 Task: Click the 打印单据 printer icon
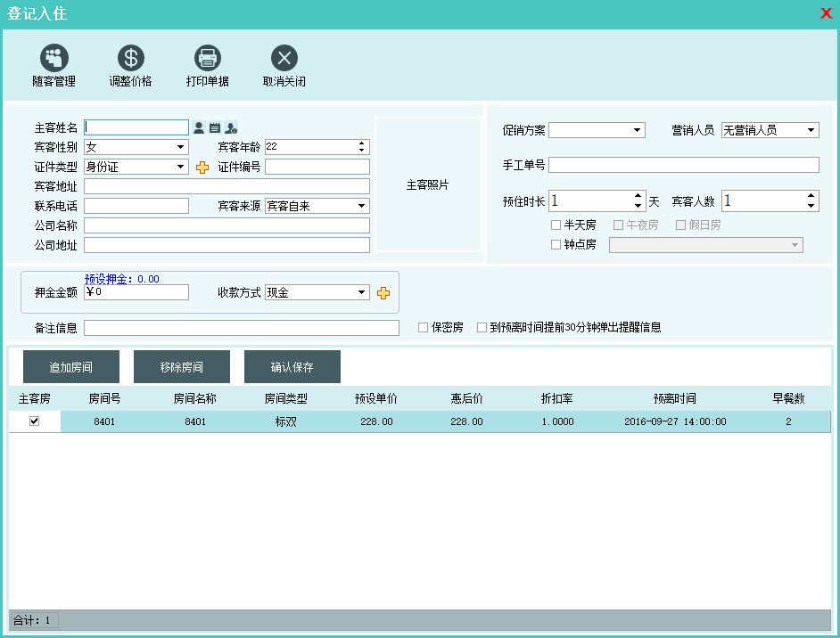[208, 59]
